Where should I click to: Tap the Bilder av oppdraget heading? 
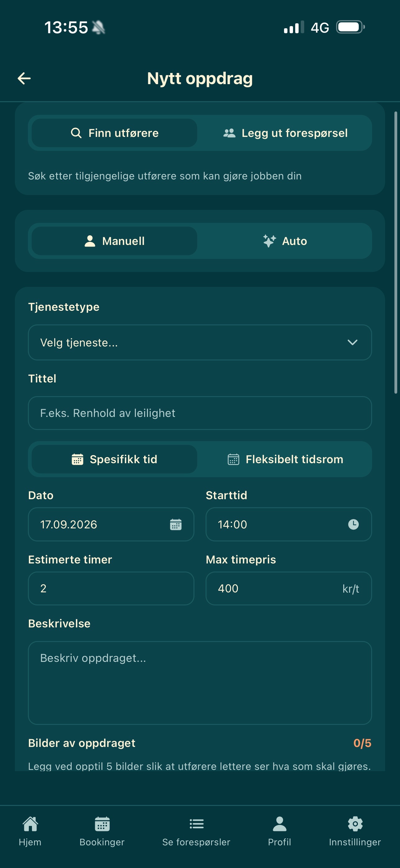[x=82, y=743]
